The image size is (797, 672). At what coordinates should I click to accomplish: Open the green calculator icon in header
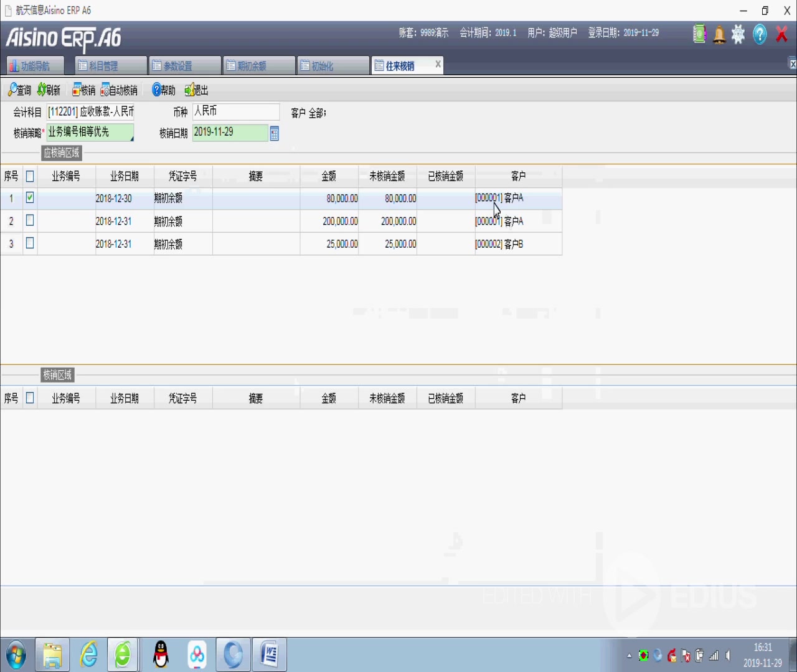click(700, 34)
